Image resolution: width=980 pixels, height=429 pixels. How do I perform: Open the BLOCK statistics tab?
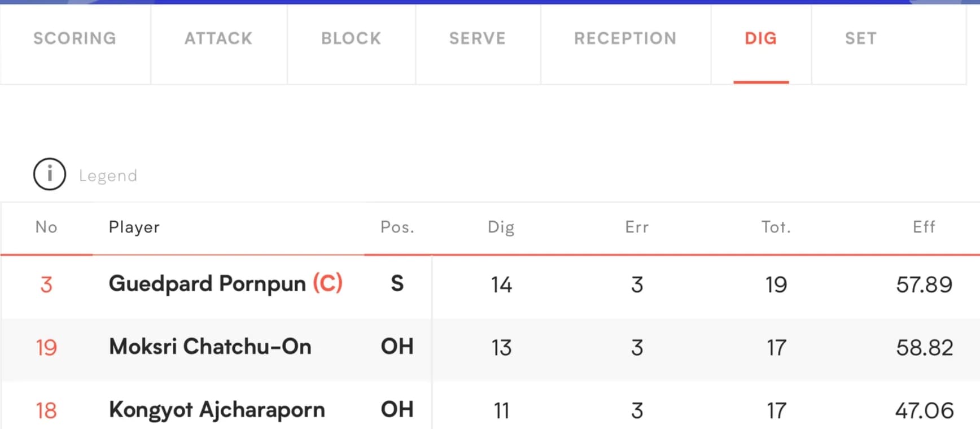351,38
